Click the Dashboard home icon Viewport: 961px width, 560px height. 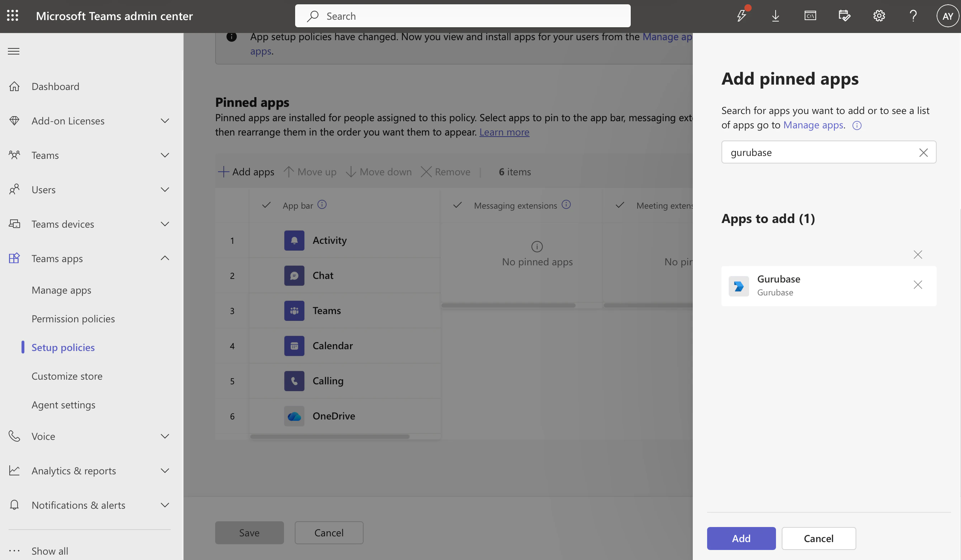pos(14,86)
